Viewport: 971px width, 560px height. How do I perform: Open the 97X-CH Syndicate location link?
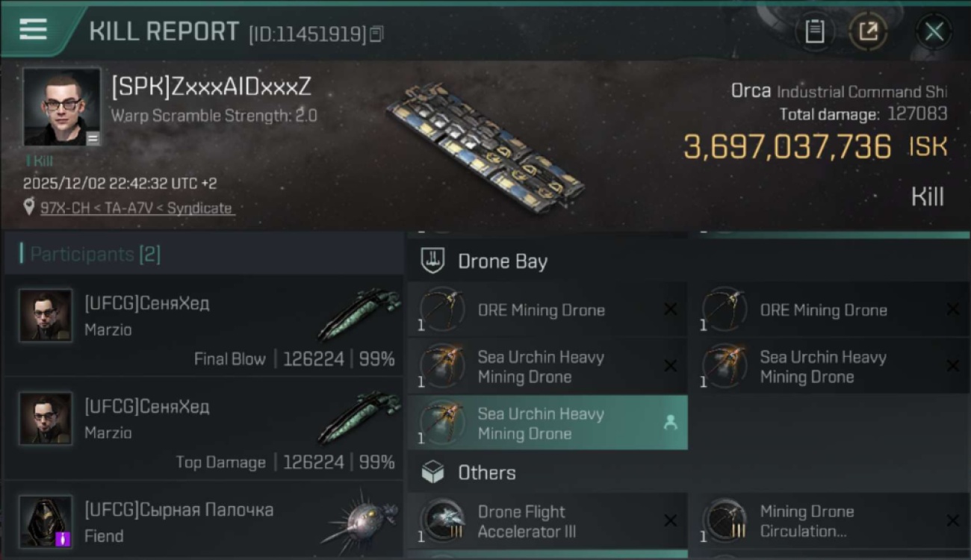tap(136, 208)
